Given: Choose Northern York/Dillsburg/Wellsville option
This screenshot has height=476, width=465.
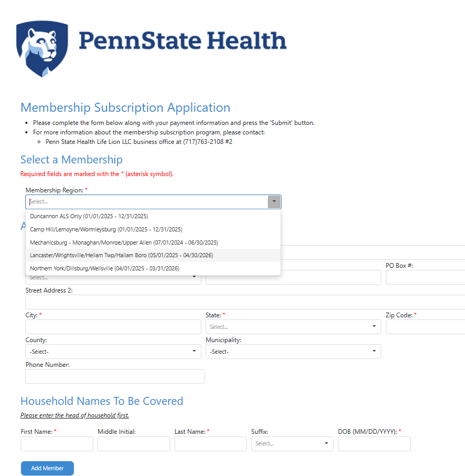Looking at the screenshot, I should point(104,268).
